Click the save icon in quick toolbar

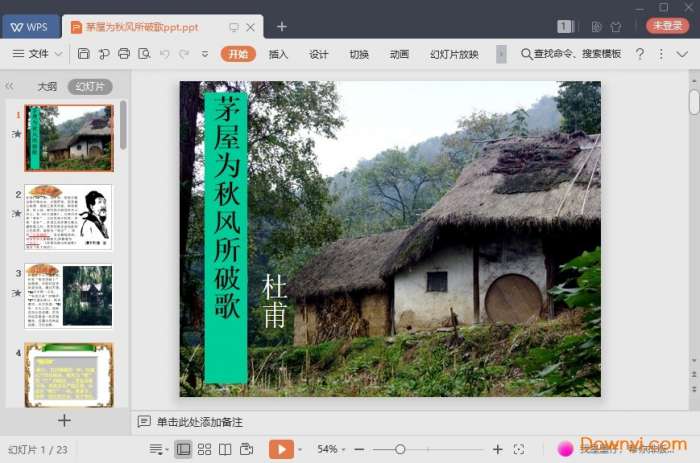pyautogui.click(x=83, y=54)
